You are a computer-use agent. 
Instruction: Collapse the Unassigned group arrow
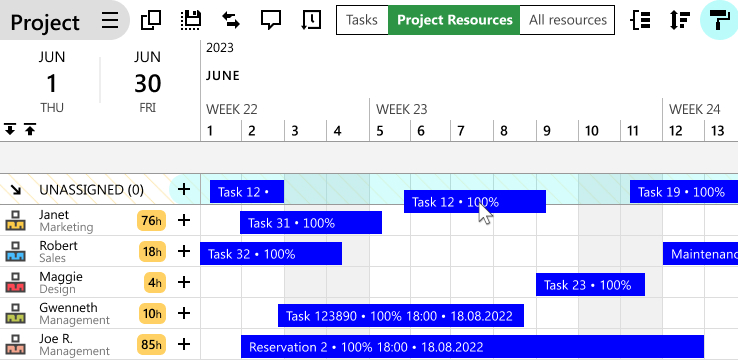coord(16,190)
